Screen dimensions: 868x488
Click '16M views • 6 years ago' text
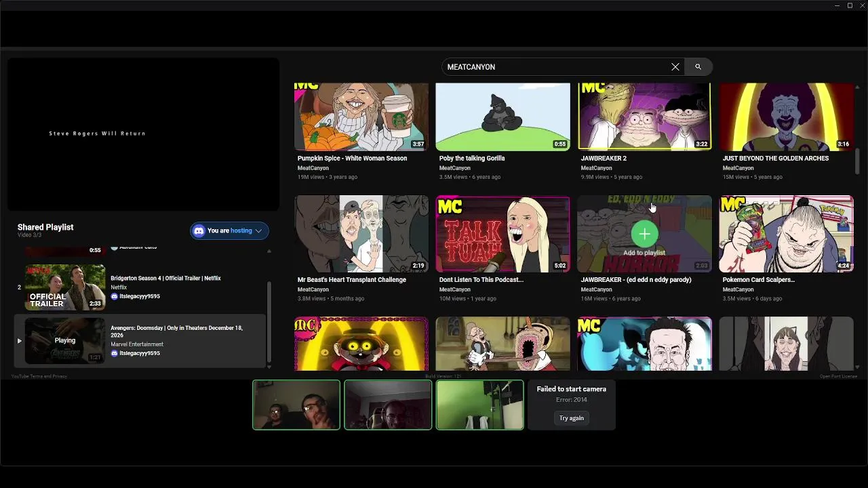coord(611,298)
